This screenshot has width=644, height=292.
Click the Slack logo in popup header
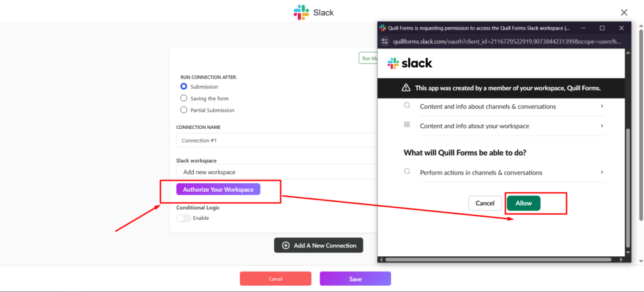[409, 63]
